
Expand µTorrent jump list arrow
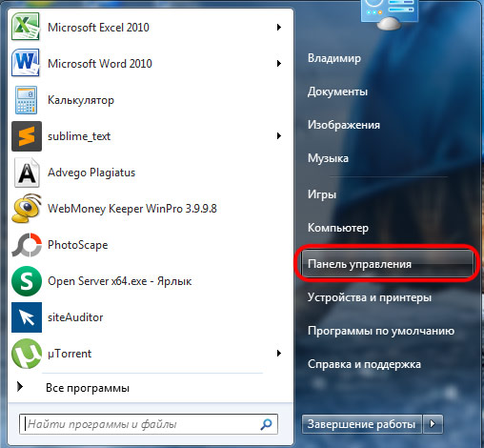coord(279,354)
